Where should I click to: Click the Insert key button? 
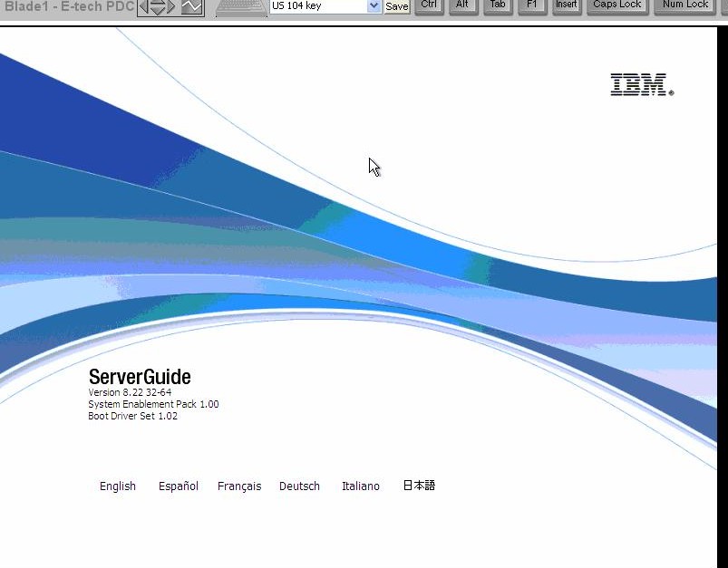(x=567, y=6)
